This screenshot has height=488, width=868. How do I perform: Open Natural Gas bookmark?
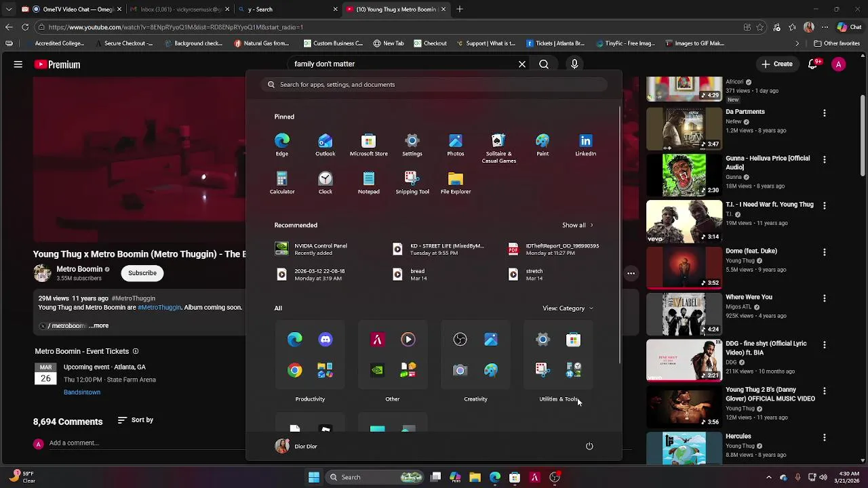pos(261,43)
